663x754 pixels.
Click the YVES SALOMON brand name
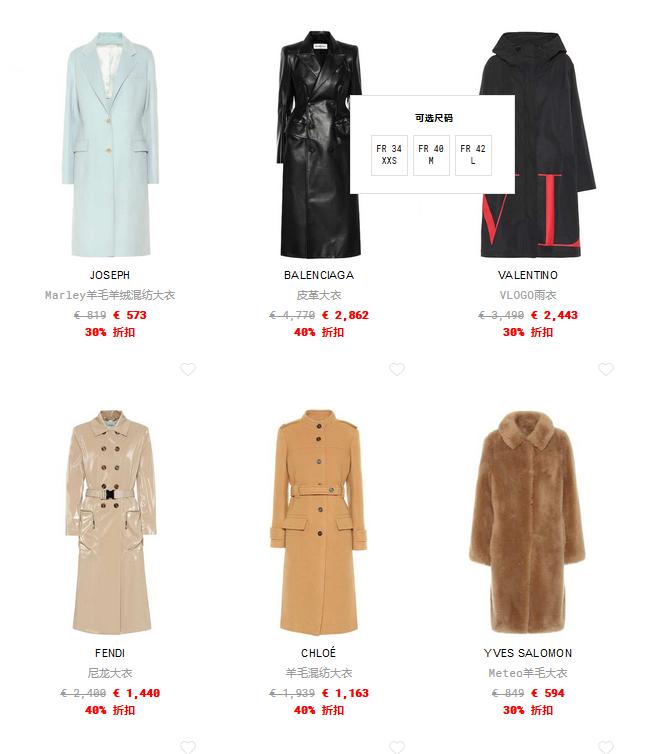click(x=528, y=653)
